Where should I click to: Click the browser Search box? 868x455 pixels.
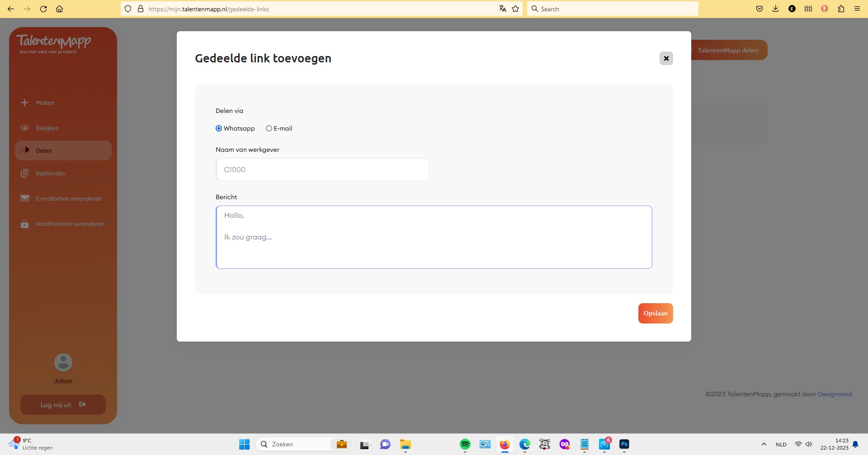613,9
